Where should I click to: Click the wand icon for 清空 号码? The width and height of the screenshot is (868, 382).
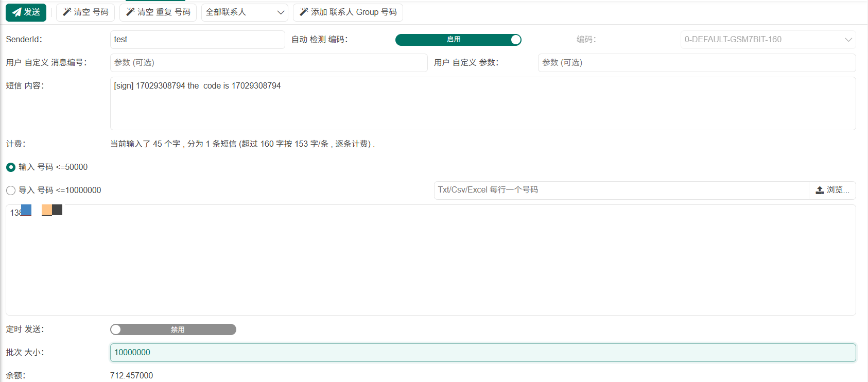point(67,12)
